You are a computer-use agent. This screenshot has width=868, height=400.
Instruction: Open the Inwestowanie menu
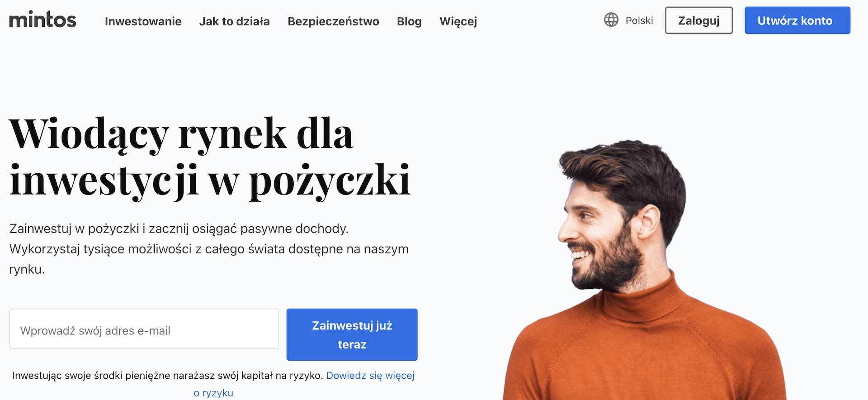click(x=143, y=21)
